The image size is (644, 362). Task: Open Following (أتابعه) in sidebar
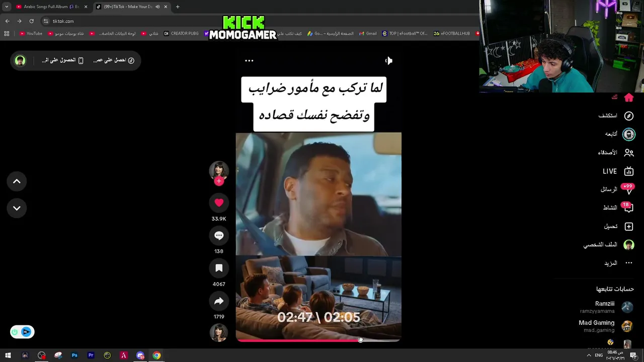[x=620, y=134]
